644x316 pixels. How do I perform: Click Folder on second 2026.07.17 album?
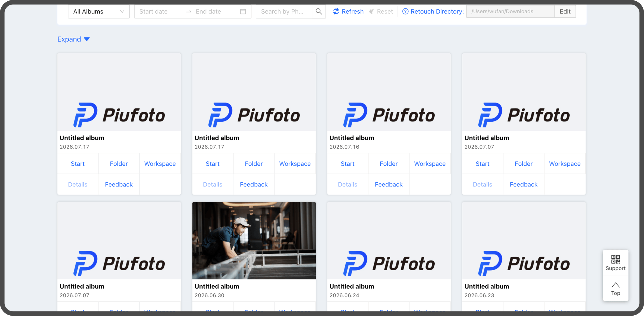254,164
